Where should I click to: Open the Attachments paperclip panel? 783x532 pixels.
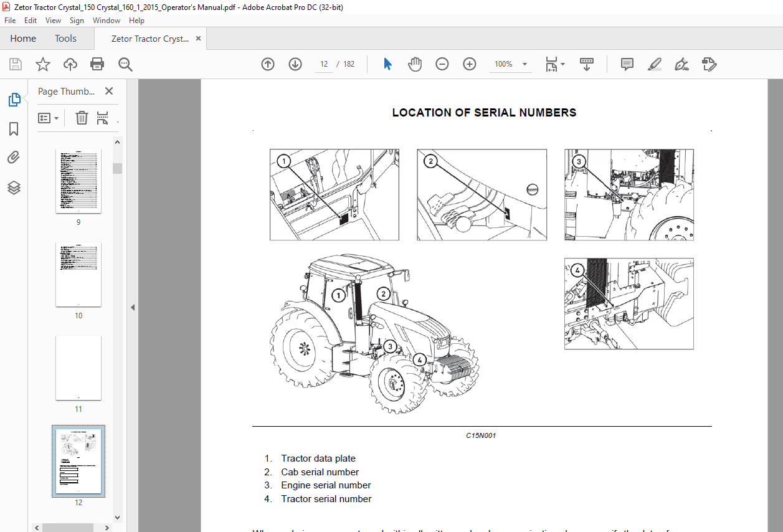click(14, 158)
